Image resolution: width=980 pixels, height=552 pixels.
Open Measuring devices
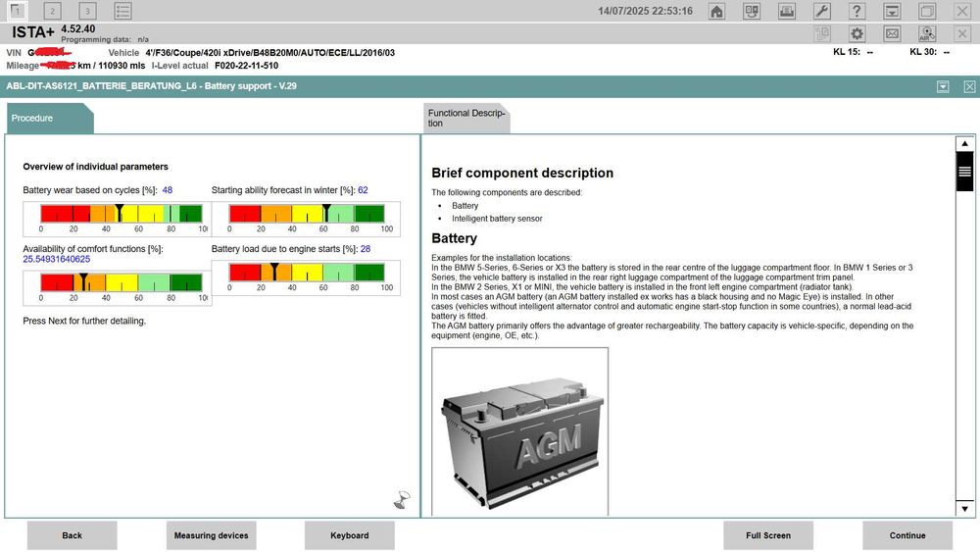pos(212,535)
